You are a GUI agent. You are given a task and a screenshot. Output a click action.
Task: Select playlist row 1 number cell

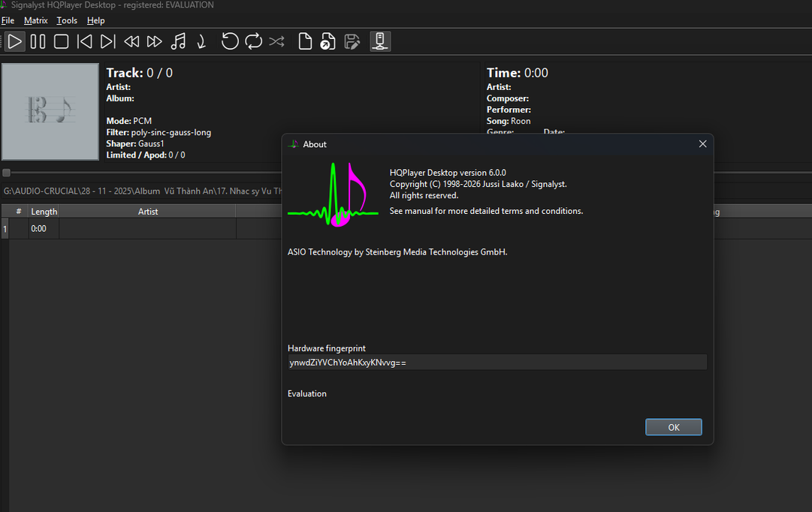(x=5, y=228)
